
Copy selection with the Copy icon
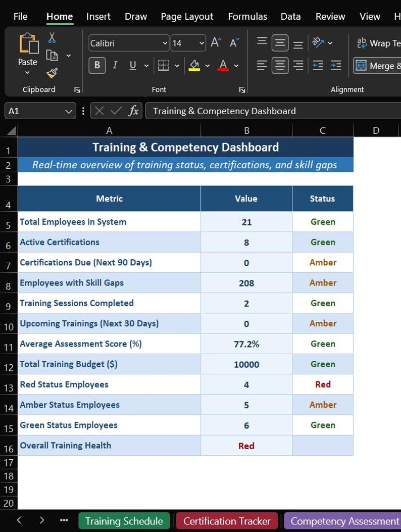[x=52, y=55]
